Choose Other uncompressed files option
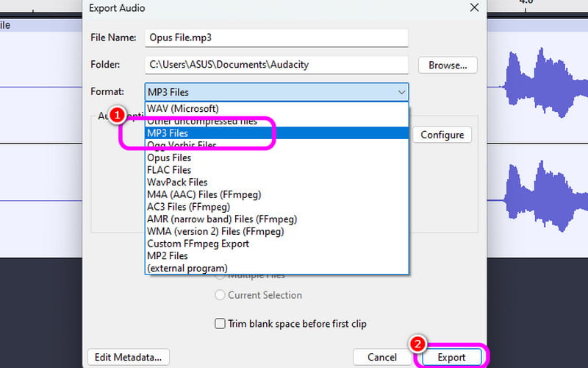Image resolution: width=588 pixels, height=368 pixels. coord(277,121)
